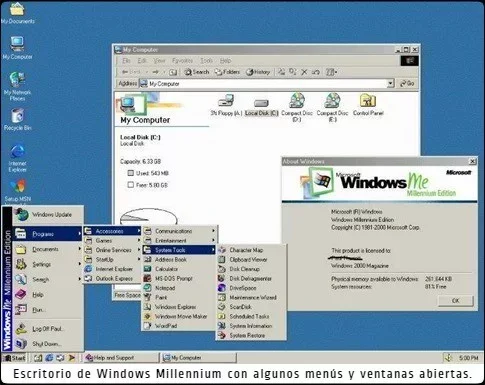Image resolution: width=485 pixels, height=385 pixels.
Task: Select the 3½ Floppy (A:) drive icon
Action: tap(226, 105)
